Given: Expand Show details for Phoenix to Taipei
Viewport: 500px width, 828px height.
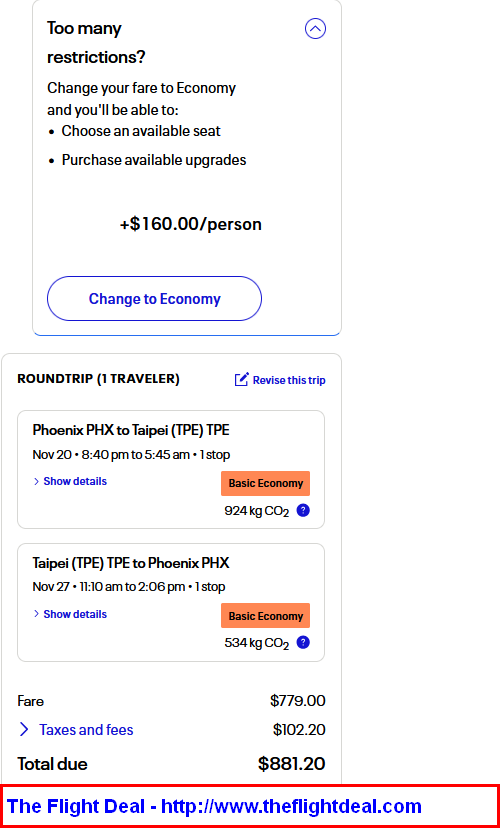Looking at the screenshot, I should [x=70, y=482].
